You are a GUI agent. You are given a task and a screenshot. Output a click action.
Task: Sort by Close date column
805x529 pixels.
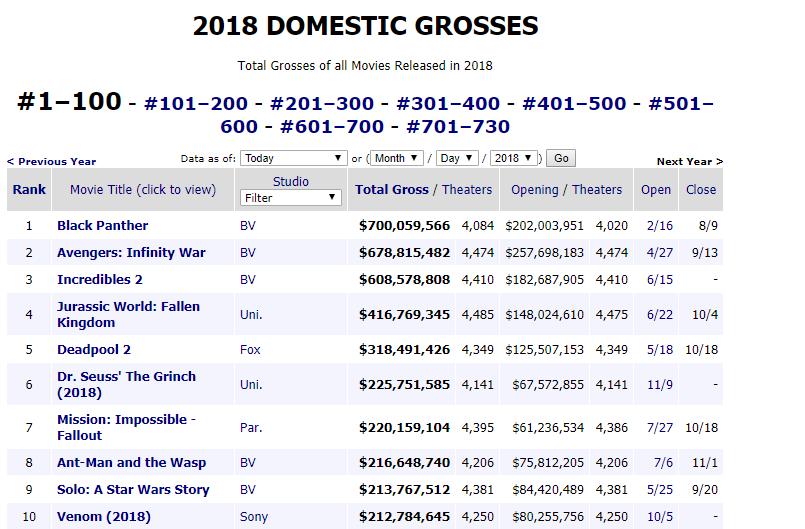(x=701, y=189)
